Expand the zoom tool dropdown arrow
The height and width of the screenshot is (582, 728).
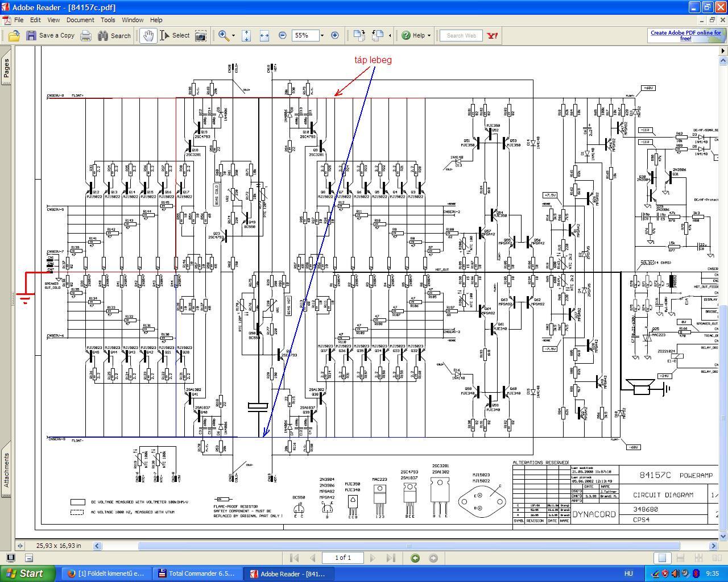(233, 35)
